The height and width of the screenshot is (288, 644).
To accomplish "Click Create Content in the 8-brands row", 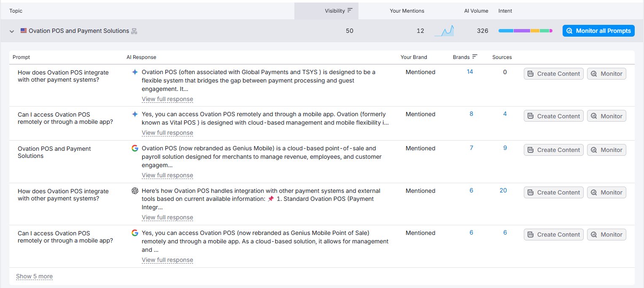I will [554, 116].
